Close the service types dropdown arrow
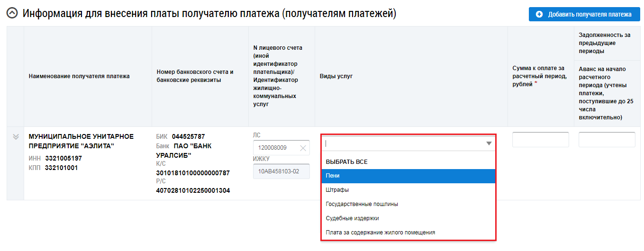Image resolution: width=644 pixels, height=251 pixels. coord(489,143)
